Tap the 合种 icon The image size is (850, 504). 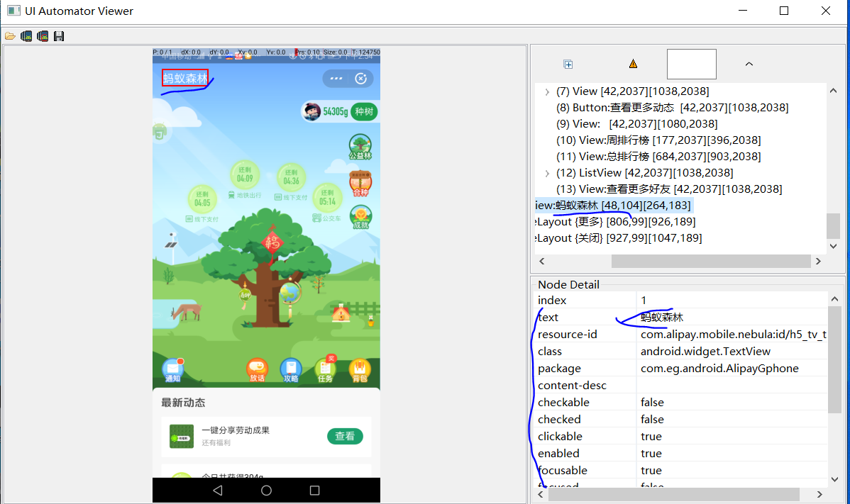[360, 184]
